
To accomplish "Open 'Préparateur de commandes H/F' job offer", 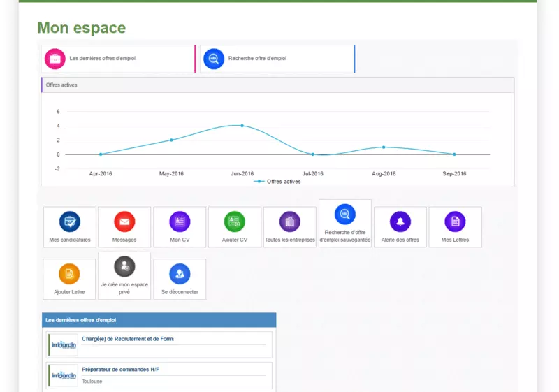I will (120, 370).
